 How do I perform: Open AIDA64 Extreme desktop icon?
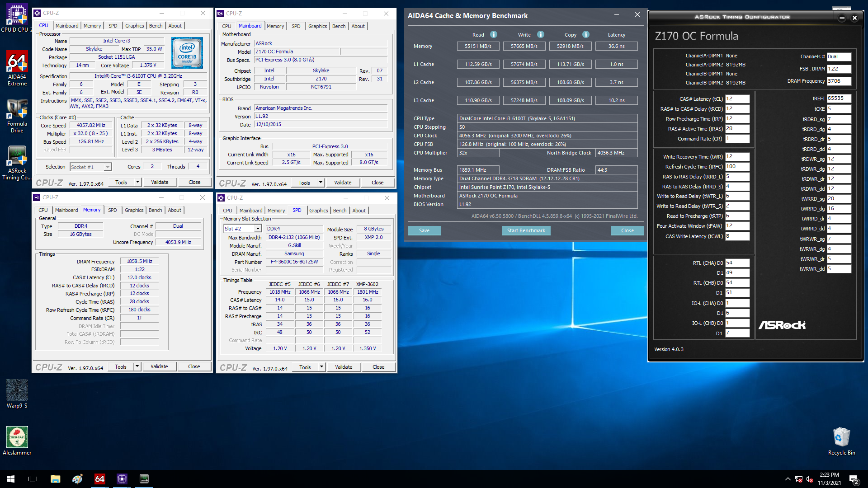click(17, 68)
